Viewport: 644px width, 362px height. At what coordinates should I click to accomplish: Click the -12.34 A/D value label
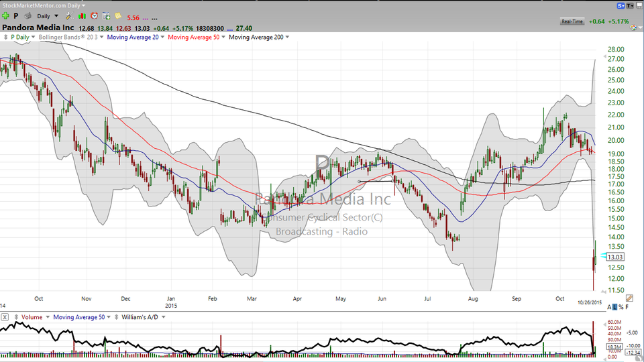pos(633,352)
